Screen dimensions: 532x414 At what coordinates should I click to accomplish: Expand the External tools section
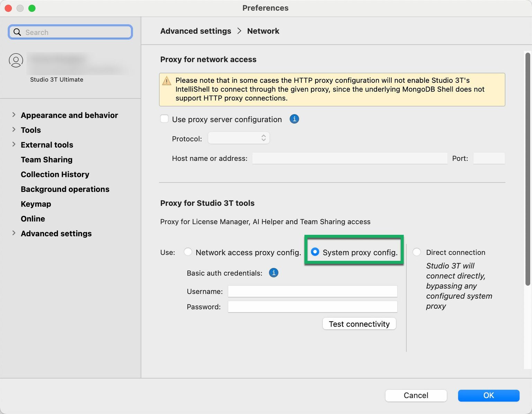coord(14,144)
